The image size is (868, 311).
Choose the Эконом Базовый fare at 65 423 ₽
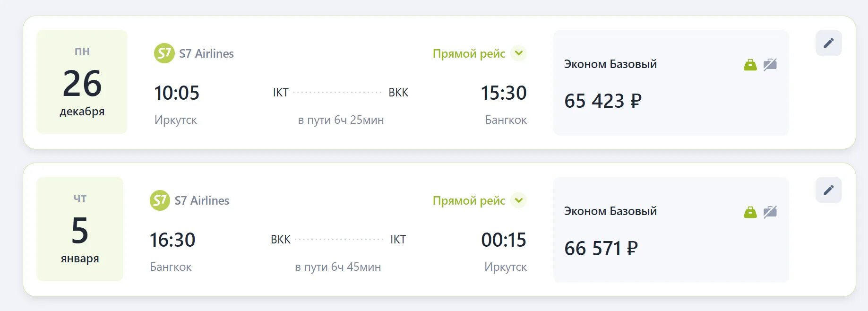670,83
